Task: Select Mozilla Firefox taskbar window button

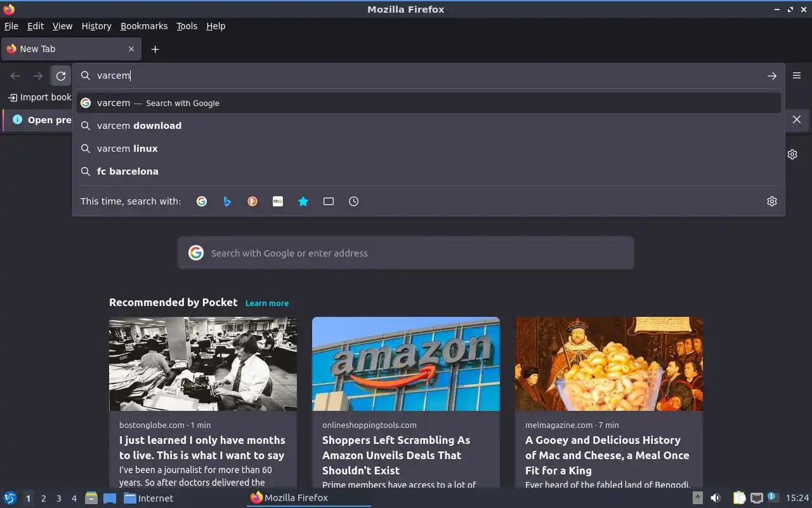Action: point(309,498)
